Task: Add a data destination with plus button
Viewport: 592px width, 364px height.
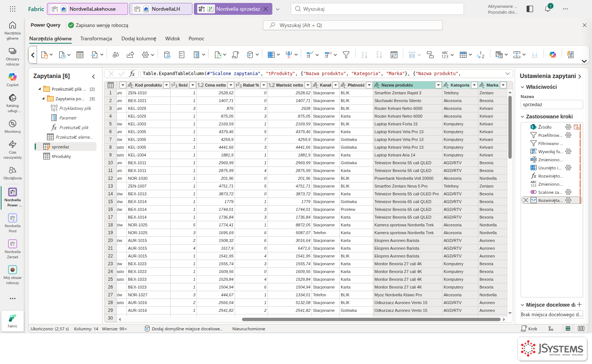Action: [579, 304]
